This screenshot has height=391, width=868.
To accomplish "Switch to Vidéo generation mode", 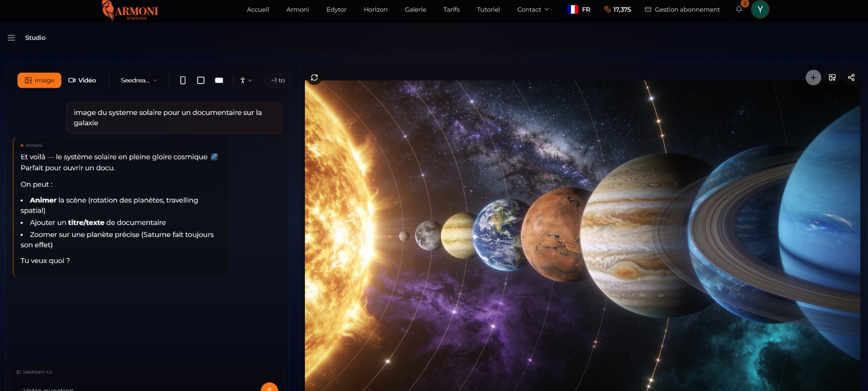I will coord(82,80).
